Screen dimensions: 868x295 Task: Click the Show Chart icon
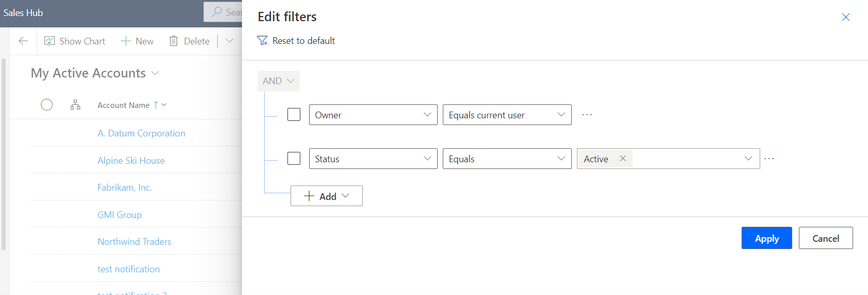pos(50,41)
